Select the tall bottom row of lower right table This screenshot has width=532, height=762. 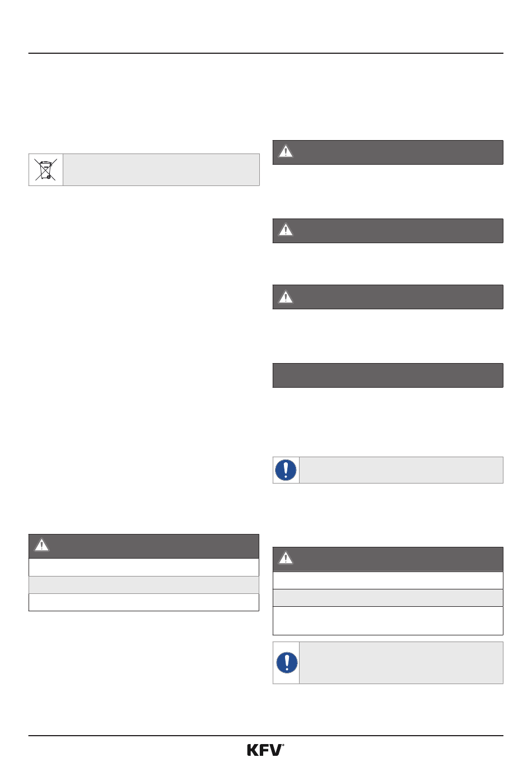coord(388,621)
